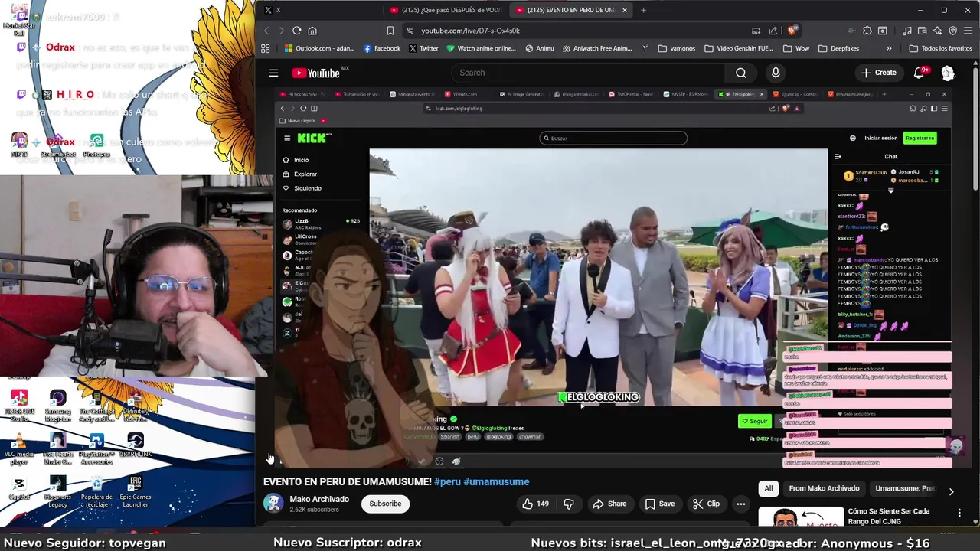Open options for Cómo Se Siente video

pyautogui.click(x=959, y=513)
